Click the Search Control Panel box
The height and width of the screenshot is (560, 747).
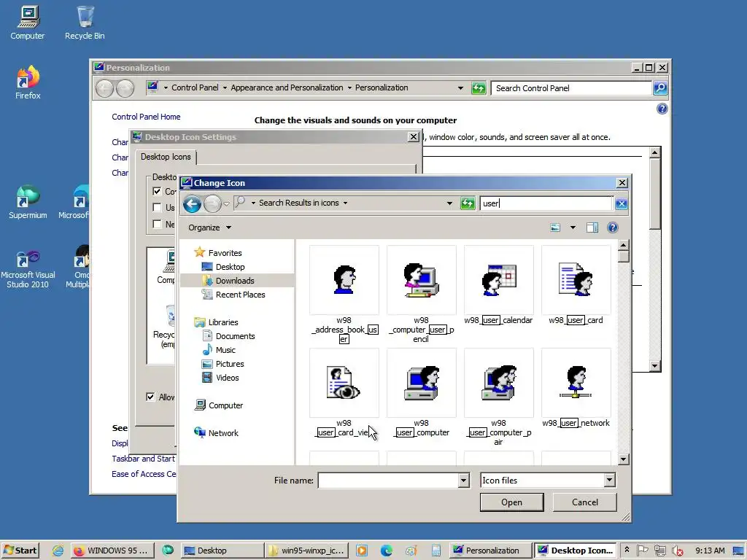click(x=572, y=88)
